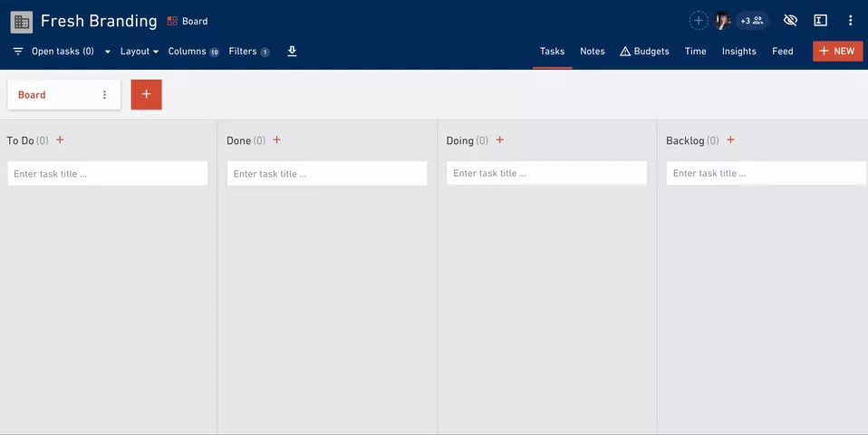
Task: Add a task via To Do plus icon
Action: 60,140
